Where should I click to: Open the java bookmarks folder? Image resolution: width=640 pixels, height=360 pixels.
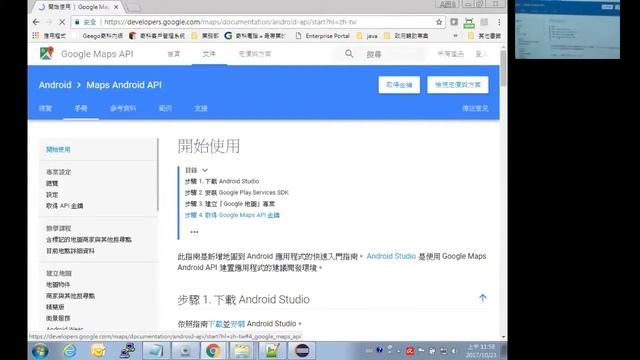pyautogui.click(x=367, y=36)
